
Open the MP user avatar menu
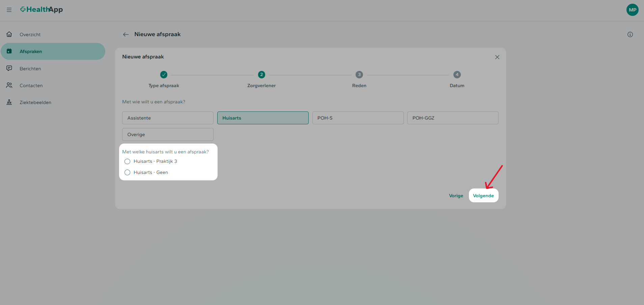click(632, 10)
